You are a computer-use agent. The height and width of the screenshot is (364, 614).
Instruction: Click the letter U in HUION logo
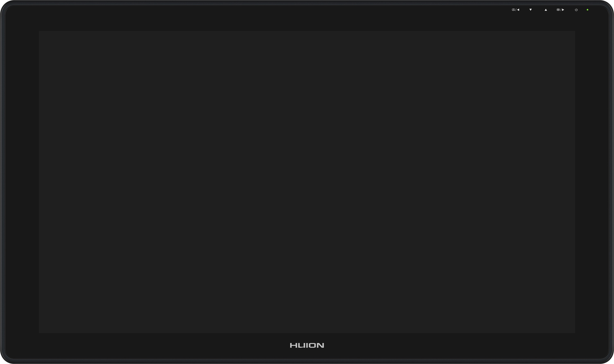[x=302, y=345]
